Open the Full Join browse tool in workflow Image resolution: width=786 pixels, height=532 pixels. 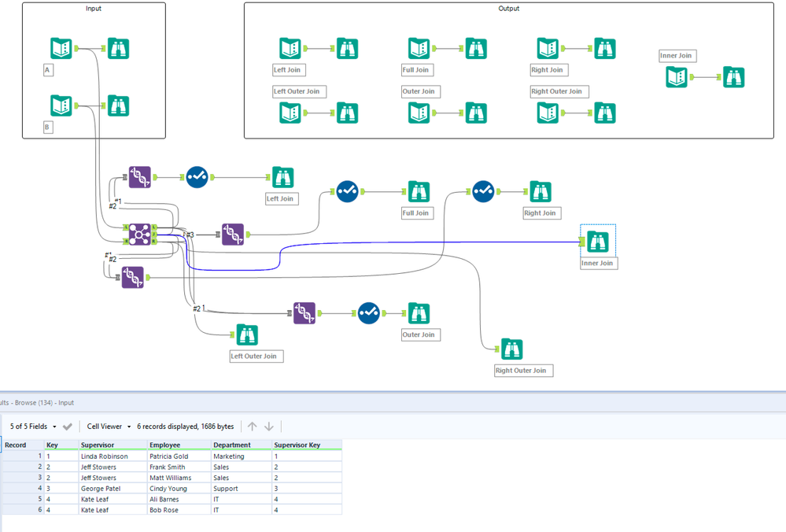[419, 191]
